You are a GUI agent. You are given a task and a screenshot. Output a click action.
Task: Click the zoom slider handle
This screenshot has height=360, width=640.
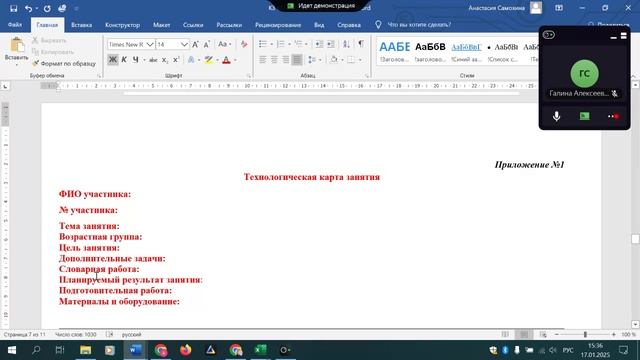tap(585, 334)
